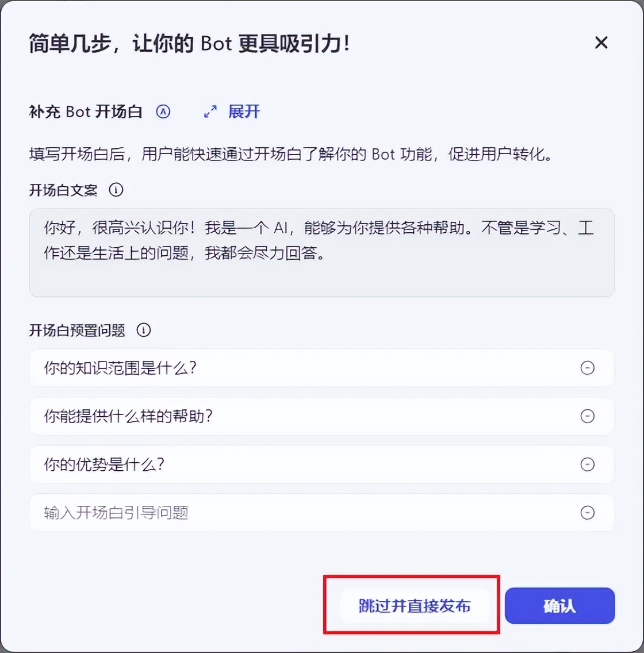Click the 补充 Bot 开场白 section heading
Screen dimensions: 644x653
[86, 112]
